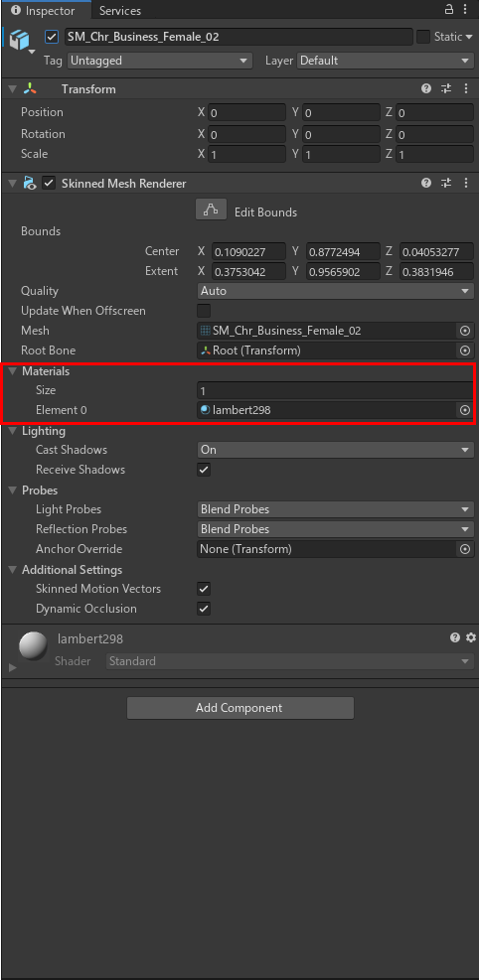Open Transform preset settings icon
This screenshot has height=980, width=479.
446,88
